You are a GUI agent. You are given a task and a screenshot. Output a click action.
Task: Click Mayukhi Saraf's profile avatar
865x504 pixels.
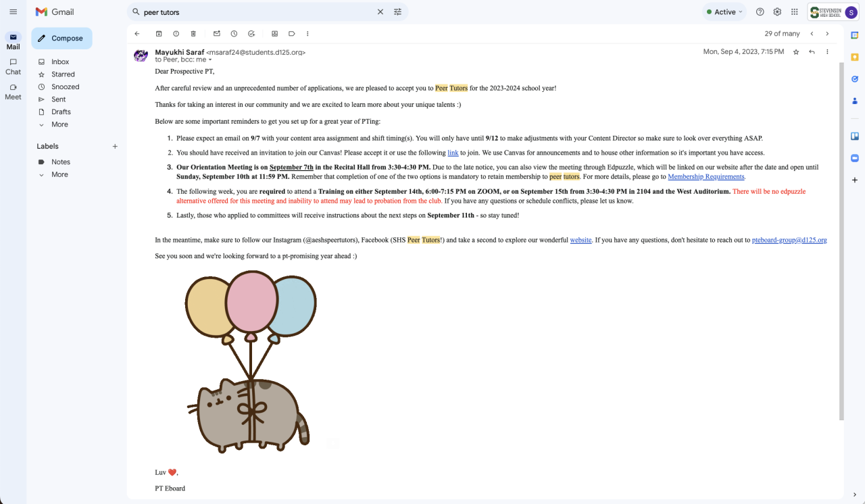click(141, 55)
